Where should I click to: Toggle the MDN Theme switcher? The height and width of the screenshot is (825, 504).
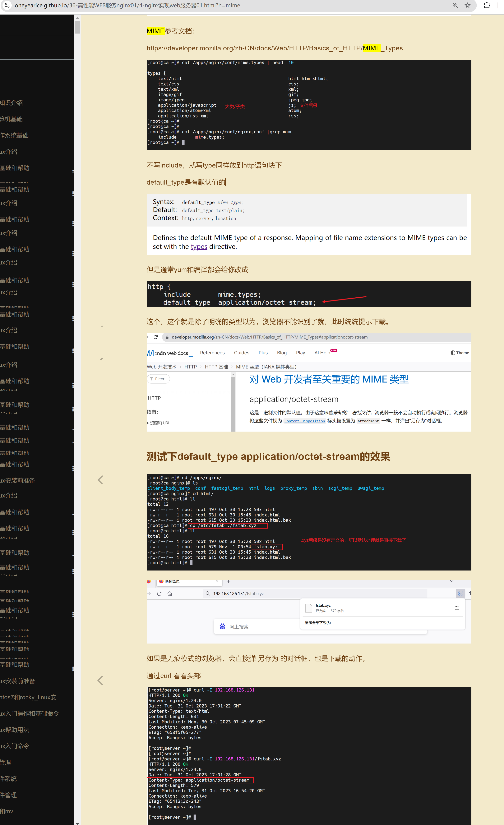(x=460, y=353)
